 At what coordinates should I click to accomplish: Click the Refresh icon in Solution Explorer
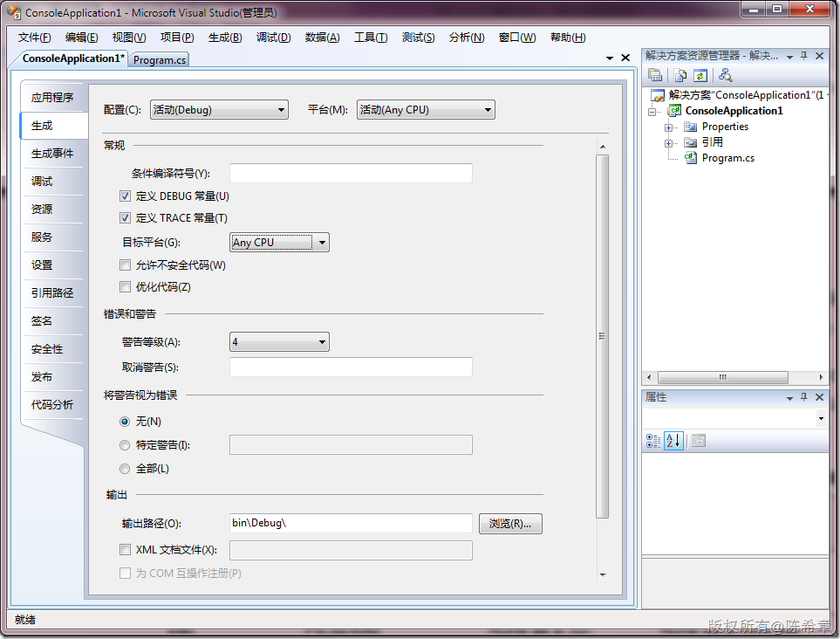click(x=700, y=76)
